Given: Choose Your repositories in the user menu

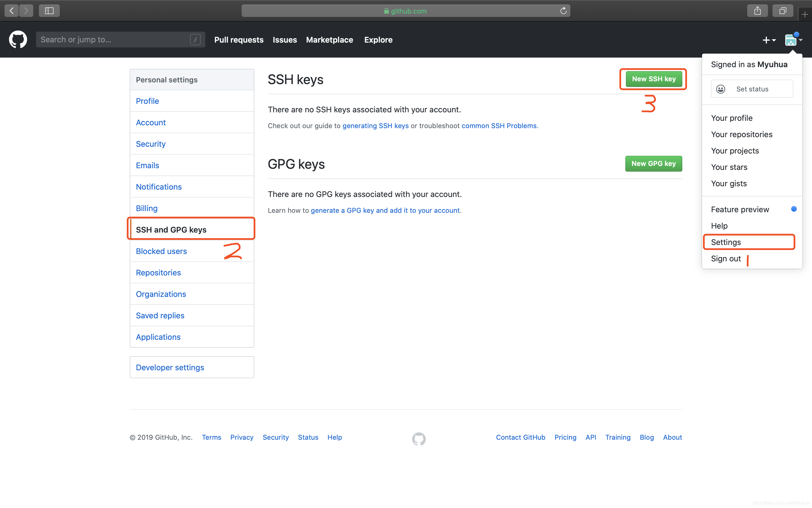Looking at the screenshot, I should [752, 134].
